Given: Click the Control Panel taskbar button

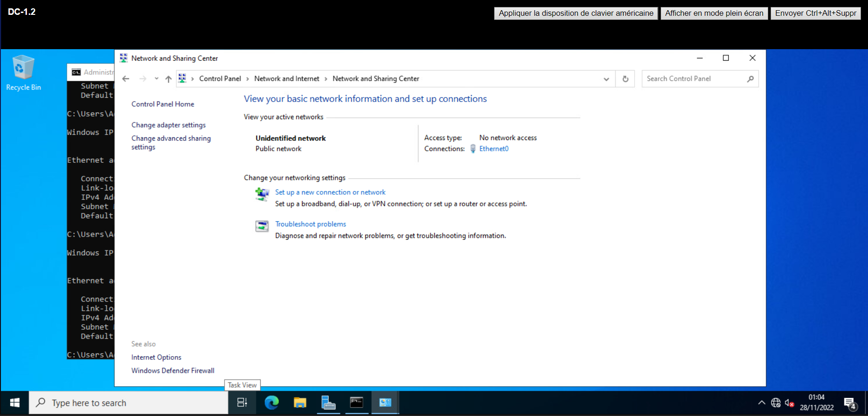Looking at the screenshot, I should [x=385, y=403].
